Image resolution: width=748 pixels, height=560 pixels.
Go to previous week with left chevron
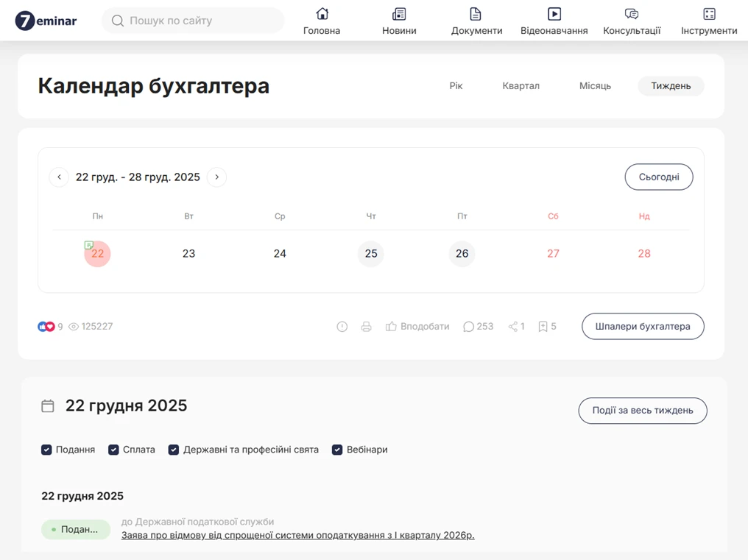(59, 177)
